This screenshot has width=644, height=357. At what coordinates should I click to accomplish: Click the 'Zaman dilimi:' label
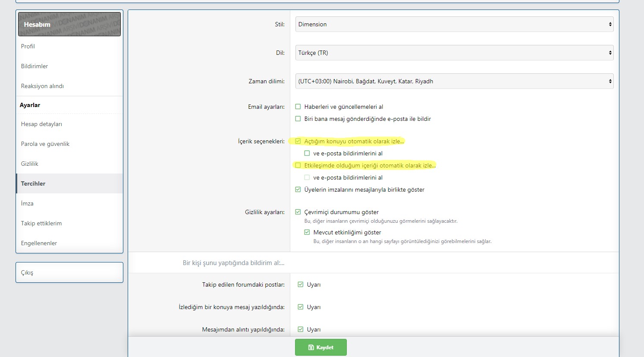click(x=267, y=81)
